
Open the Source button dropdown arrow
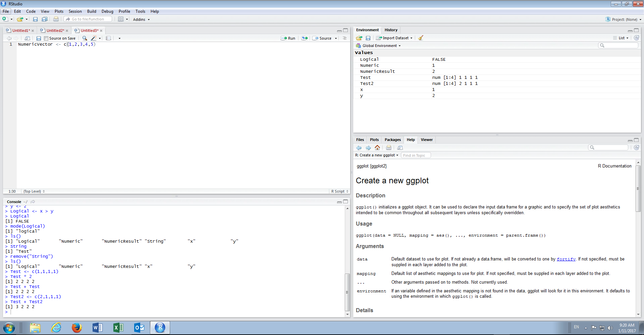[x=336, y=38]
